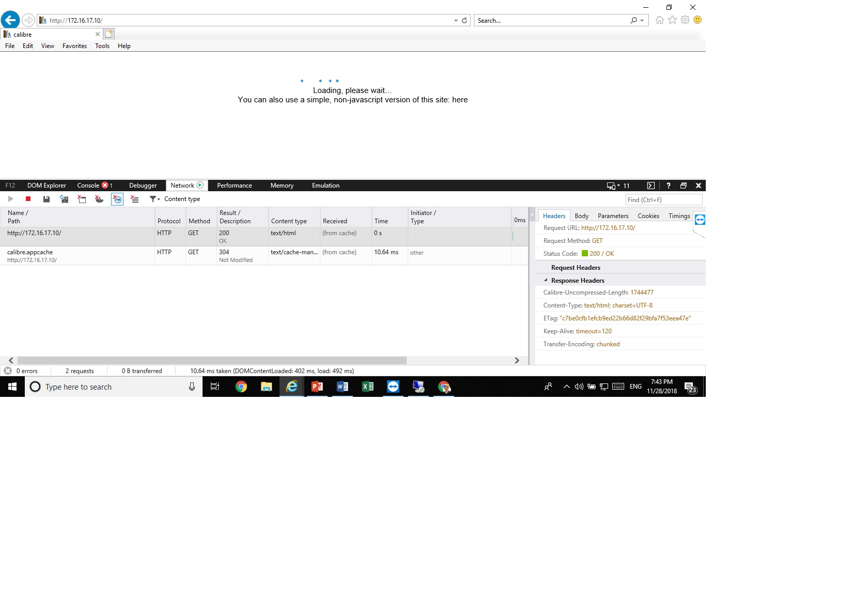Go back with browser back arrow
Screen dimensions: 868x616
click(x=10, y=20)
